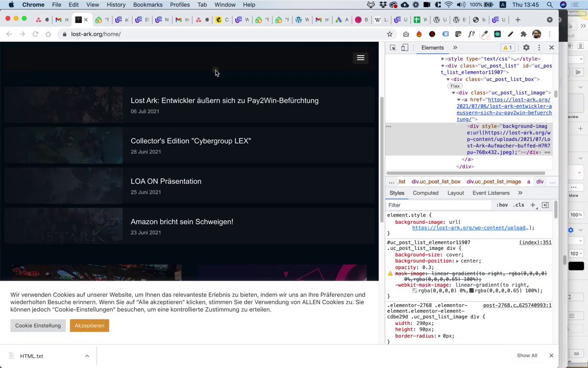Close the downloads bar
The height and width of the screenshot is (368, 588).
point(551,356)
